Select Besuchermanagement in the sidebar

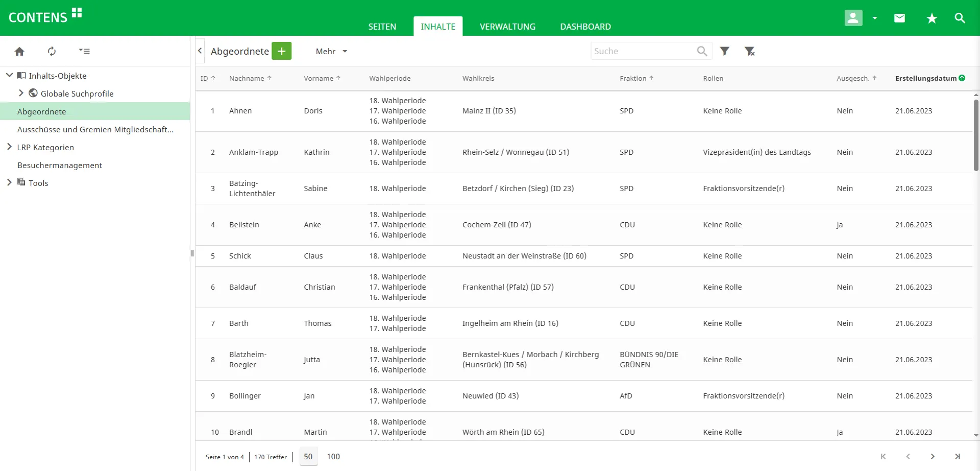[60, 165]
